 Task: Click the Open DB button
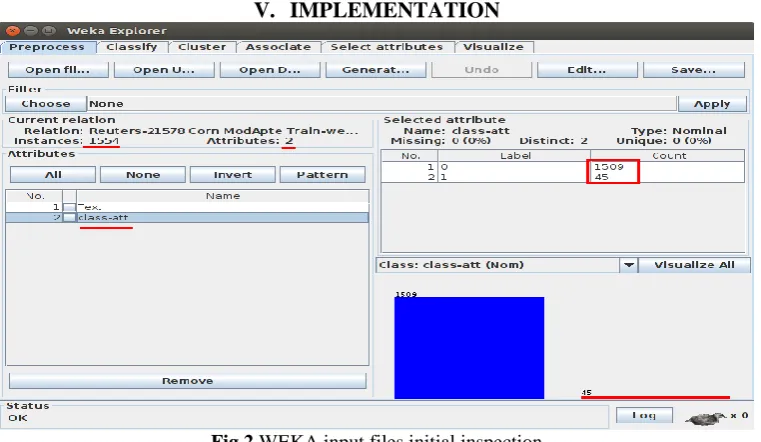pyautogui.click(x=270, y=70)
